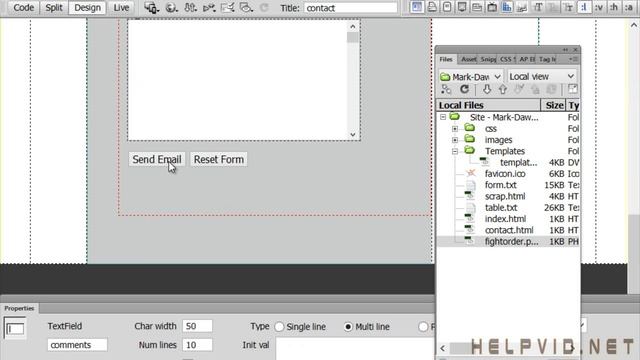Click the Check In lock icon
The image size is (640, 360).
(x=535, y=89)
